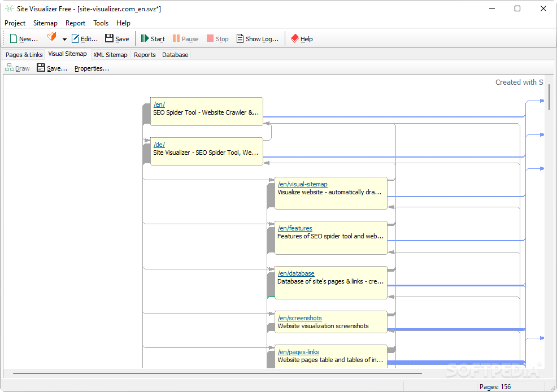Click the orange open project icon
Viewport: 557px width, 392px height.
pos(51,37)
